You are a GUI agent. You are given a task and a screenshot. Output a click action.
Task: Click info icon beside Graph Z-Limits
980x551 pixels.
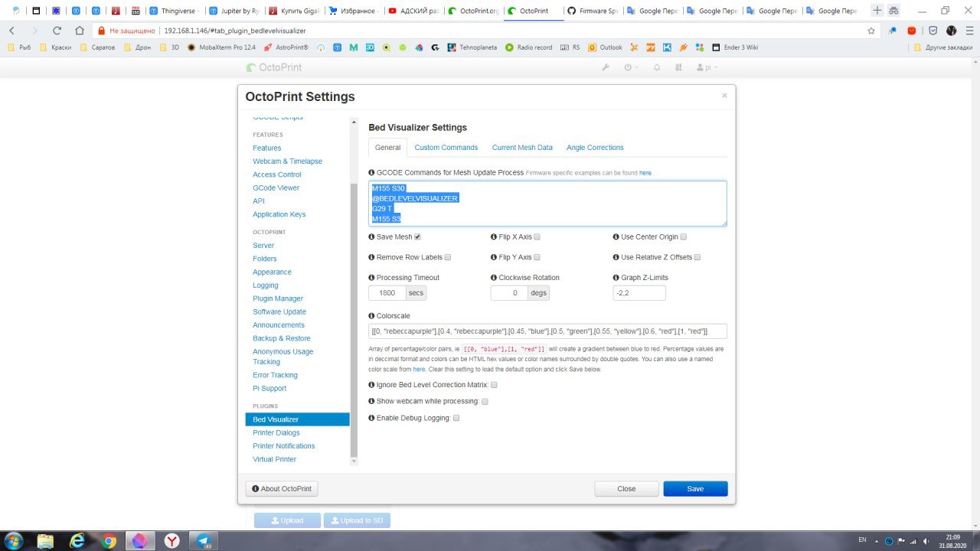pos(614,278)
